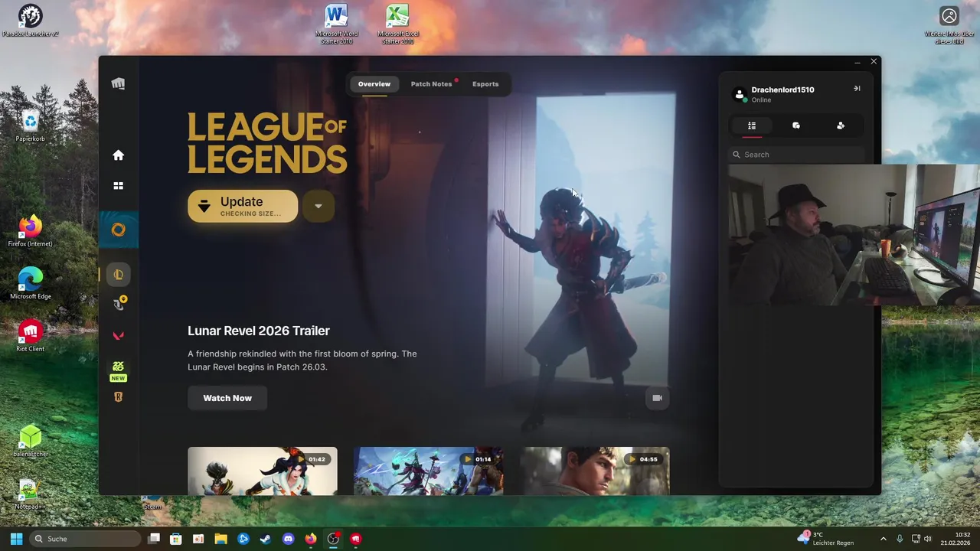Click the Lunar Revel 2026 Trailer heading
Image resolution: width=980 pixels, height=551 pixels.
[259, 331]
